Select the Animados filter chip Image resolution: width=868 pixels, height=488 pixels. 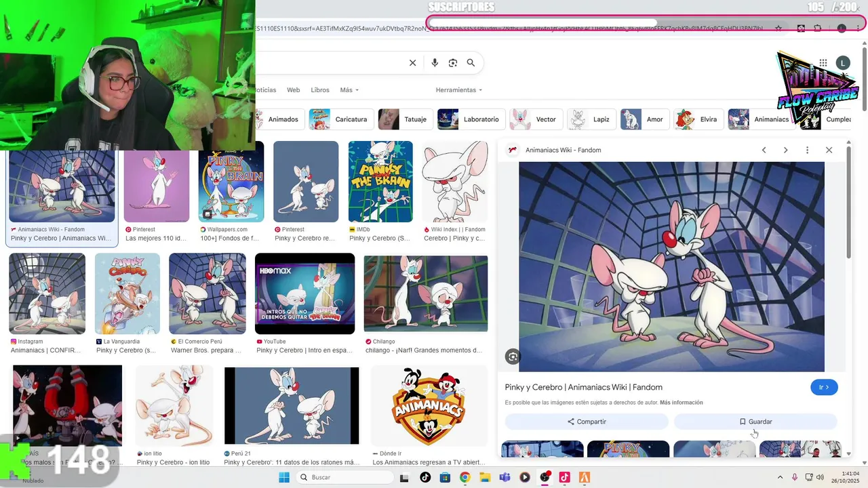coord(278,119)
